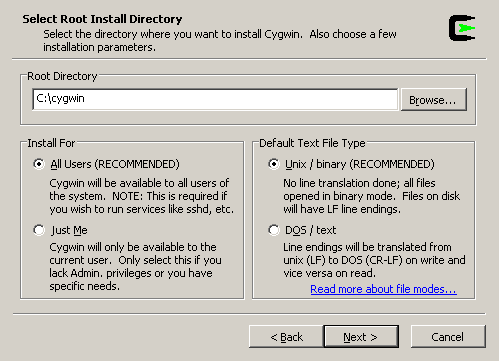
Task: Click the Default Text File Type label
Action: click(x=312, y=143)
